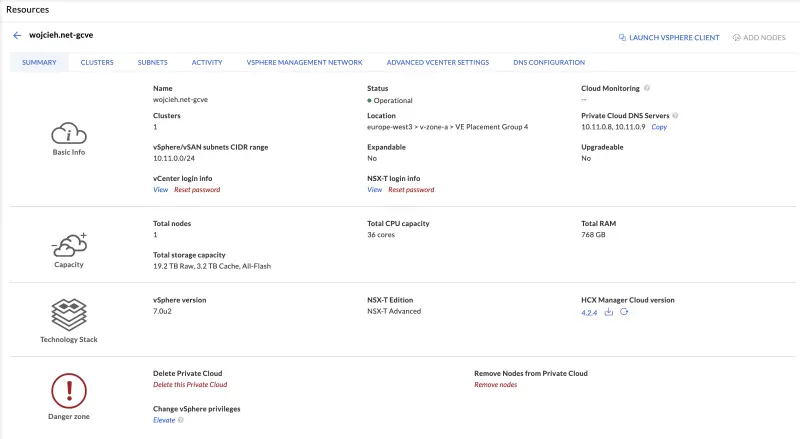Click the NSX-T Advanced edition value
This screenshot has height=439, width=800.
point(394,311)
